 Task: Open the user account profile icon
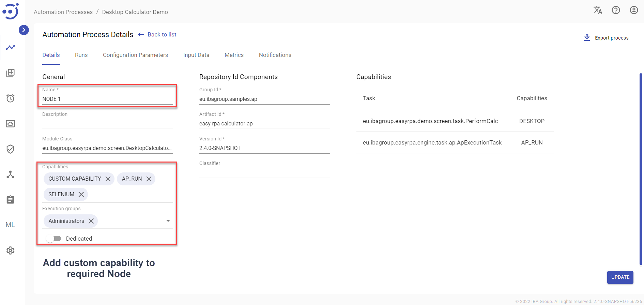(x=634, y=10)
